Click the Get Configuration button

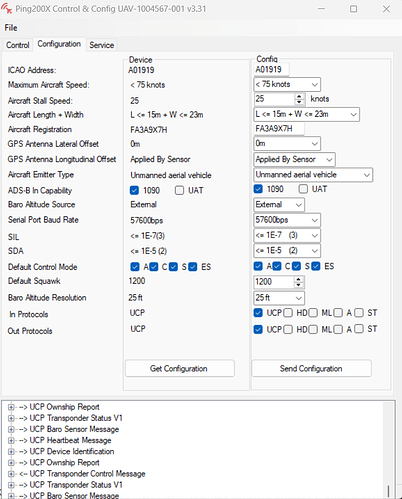[180, 368]
